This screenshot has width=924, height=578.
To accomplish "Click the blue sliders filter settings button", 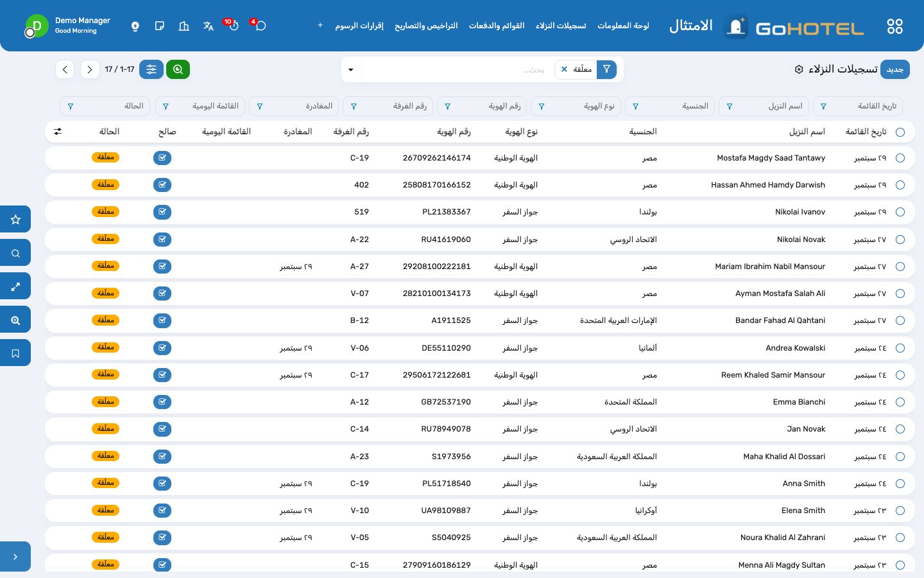I will (x=151, y=69).
